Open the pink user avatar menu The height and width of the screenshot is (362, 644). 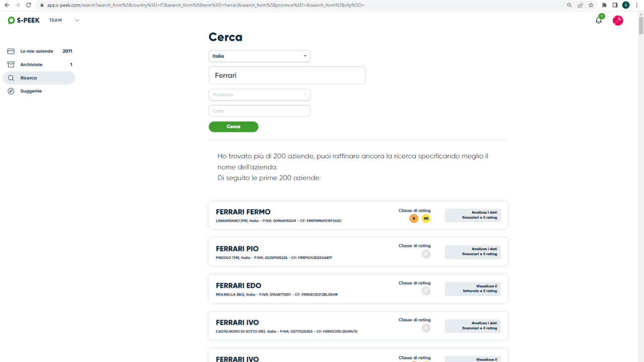click(618, 20)
